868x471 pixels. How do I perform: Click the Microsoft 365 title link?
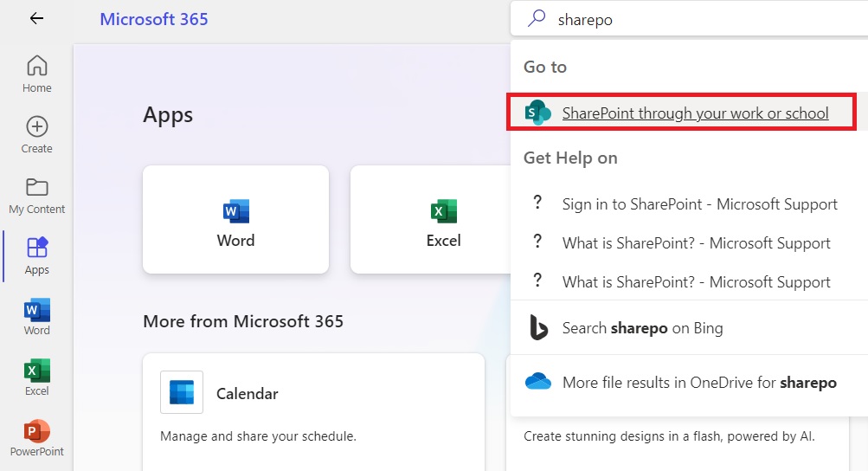tap(154, 19)
